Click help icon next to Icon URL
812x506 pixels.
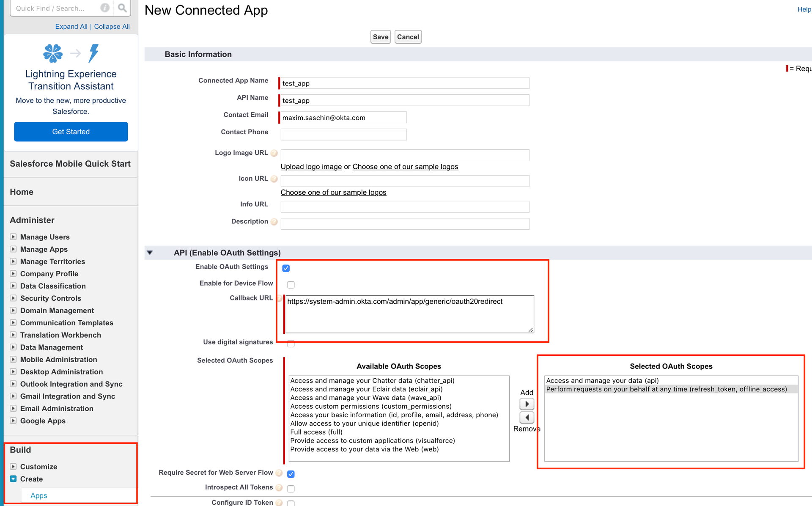(274, 179)
